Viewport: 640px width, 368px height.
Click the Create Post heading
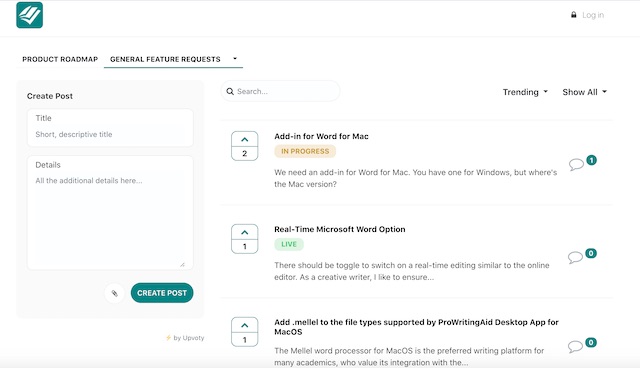click(x=50, y=96)
